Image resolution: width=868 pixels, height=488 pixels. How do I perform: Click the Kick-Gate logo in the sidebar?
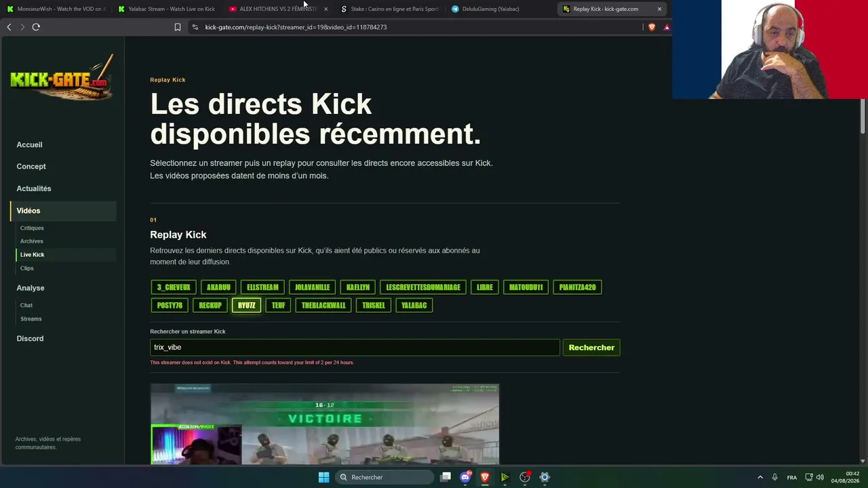pos(62,77)
